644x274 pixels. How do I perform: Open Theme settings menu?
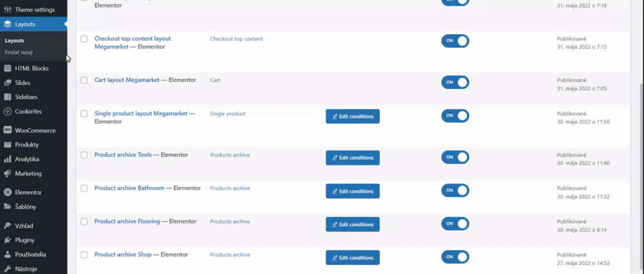pos(33,10)
